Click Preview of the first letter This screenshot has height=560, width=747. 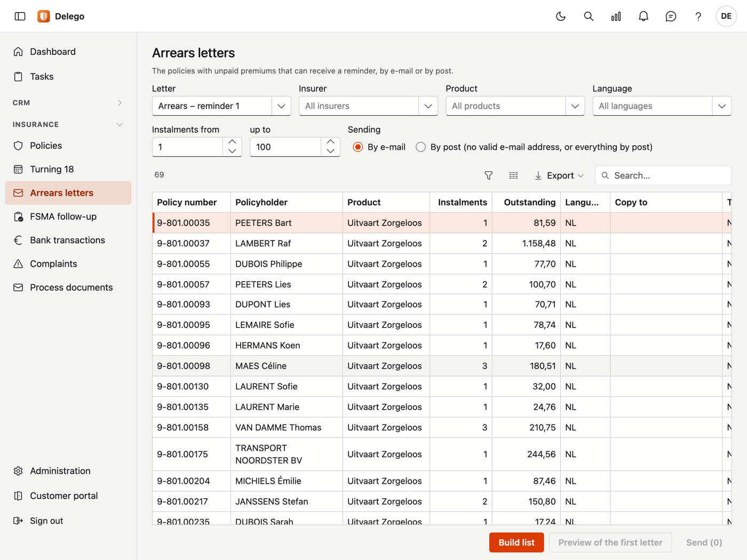point(610,542)
